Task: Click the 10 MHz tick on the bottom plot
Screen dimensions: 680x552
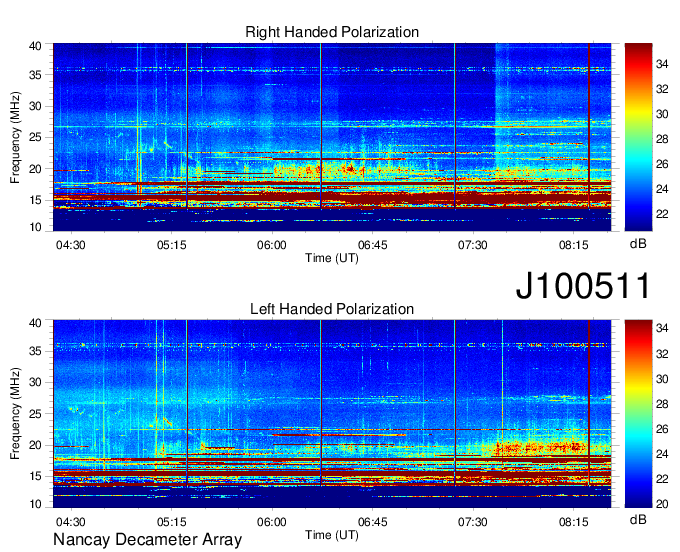Action: coord(35,504)
